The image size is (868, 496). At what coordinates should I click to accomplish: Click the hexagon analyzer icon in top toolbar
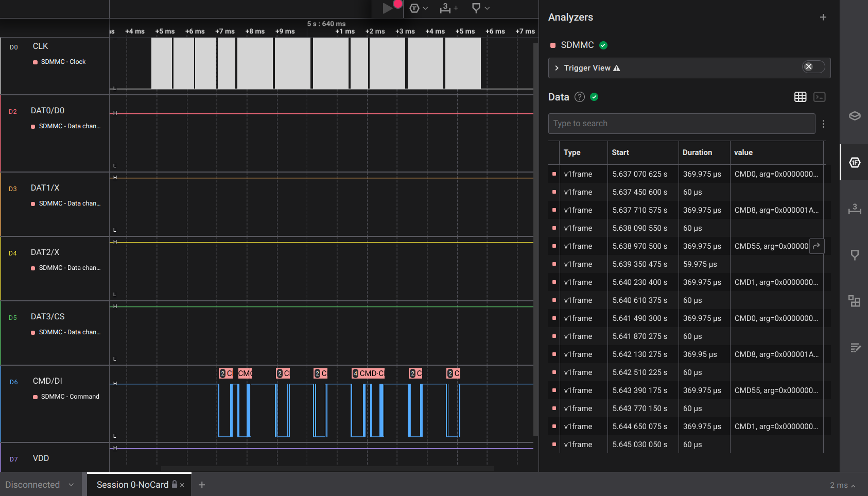pos(414,8)
